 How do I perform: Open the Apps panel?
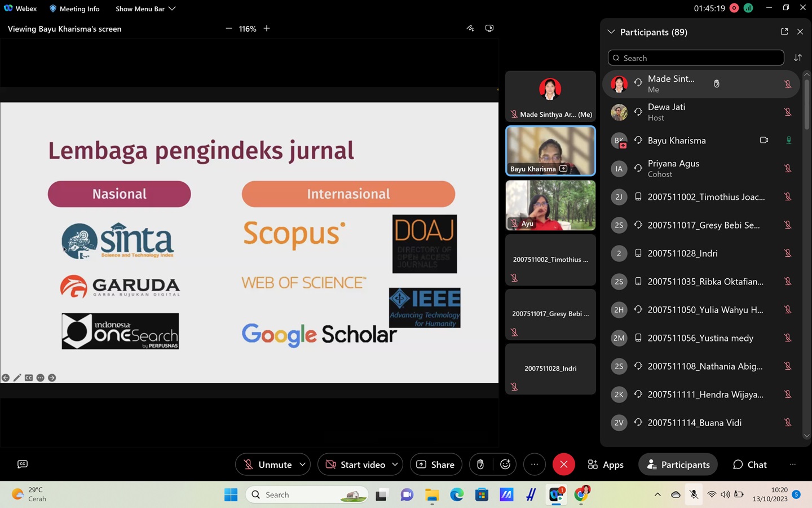click(606, 465)
